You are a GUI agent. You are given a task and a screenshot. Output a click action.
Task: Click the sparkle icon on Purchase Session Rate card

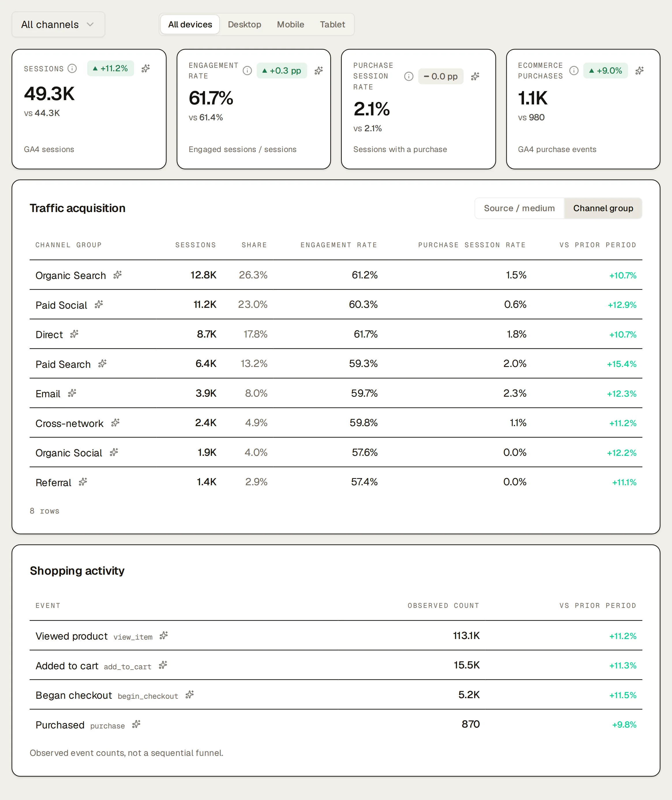[x=475, y=77]
